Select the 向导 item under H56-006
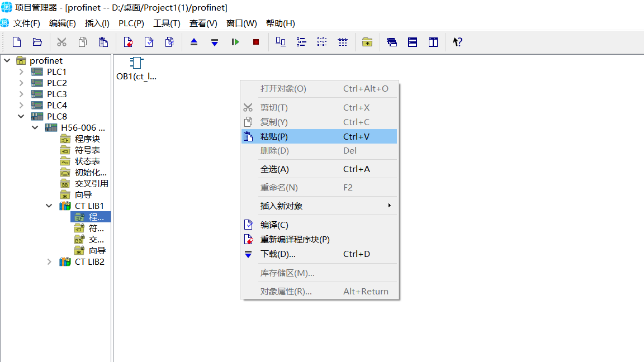Viewport: 644px width, 362px height. [83, 195]
